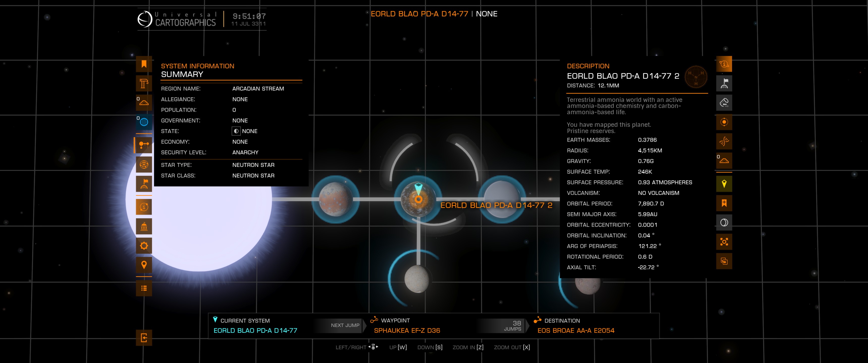The image size is (868, 363).
Task: Click the NEXT JUMP label
Action: click(345, 325)
